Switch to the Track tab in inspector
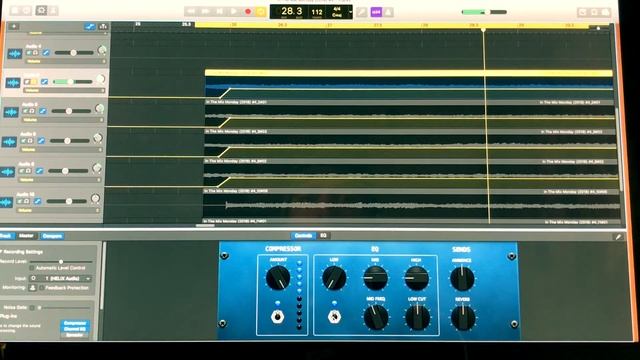The height and width of the screenshot is (360, 640). [x=6, y=236]
